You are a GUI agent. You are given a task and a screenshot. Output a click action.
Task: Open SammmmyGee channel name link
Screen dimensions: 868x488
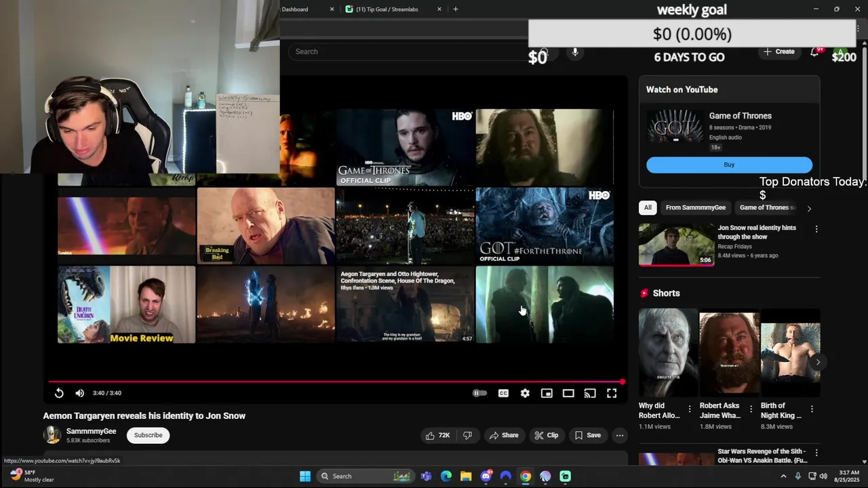click(91, 431)
